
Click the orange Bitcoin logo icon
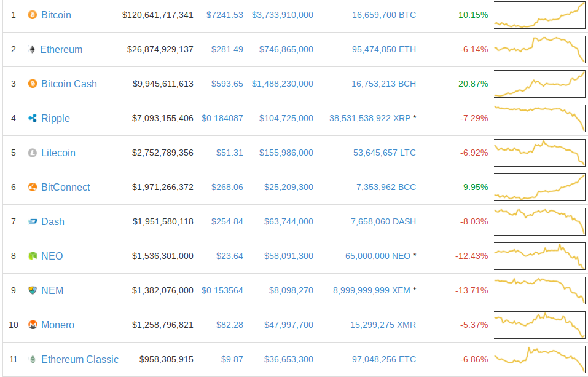pos(33,15)
